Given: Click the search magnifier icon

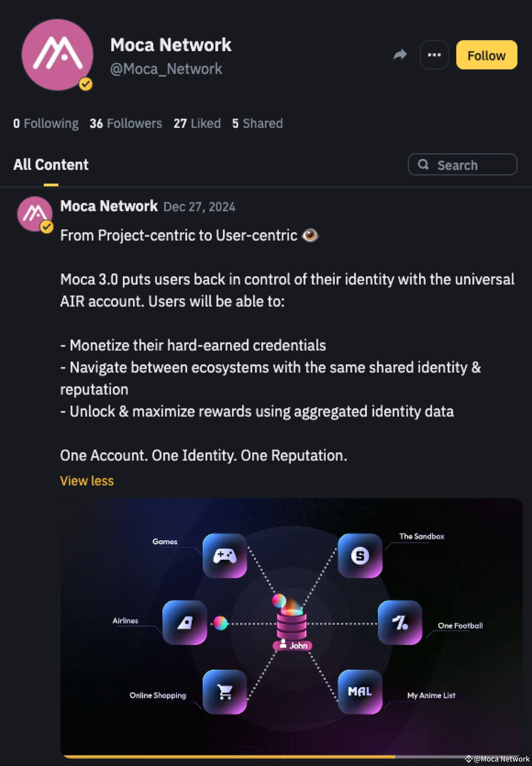Looking at the screenshot, I should 424,165.
